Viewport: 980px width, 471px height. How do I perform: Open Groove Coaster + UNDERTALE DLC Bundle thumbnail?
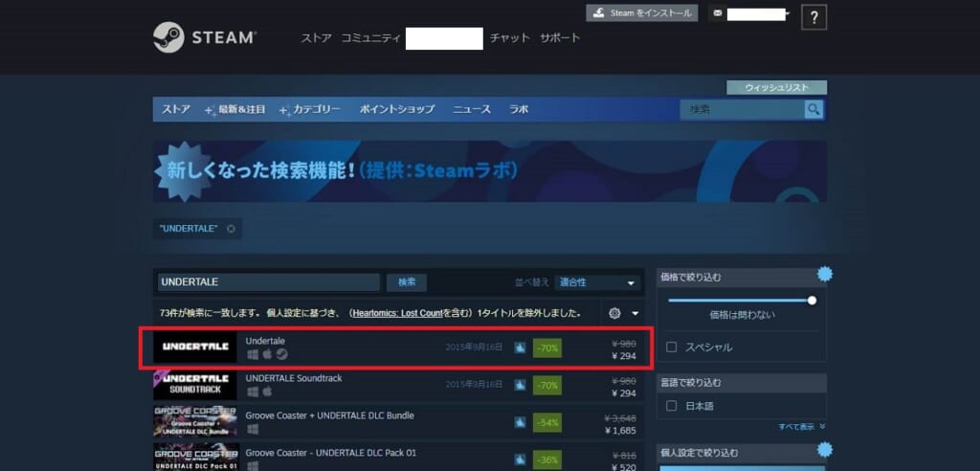coord(195,422)
